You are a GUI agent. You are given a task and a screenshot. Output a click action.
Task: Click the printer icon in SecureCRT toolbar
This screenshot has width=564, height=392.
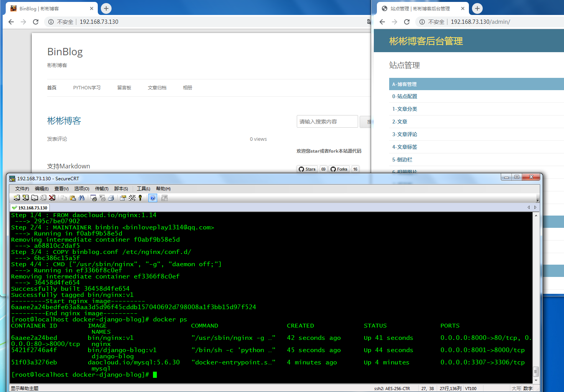111,198
